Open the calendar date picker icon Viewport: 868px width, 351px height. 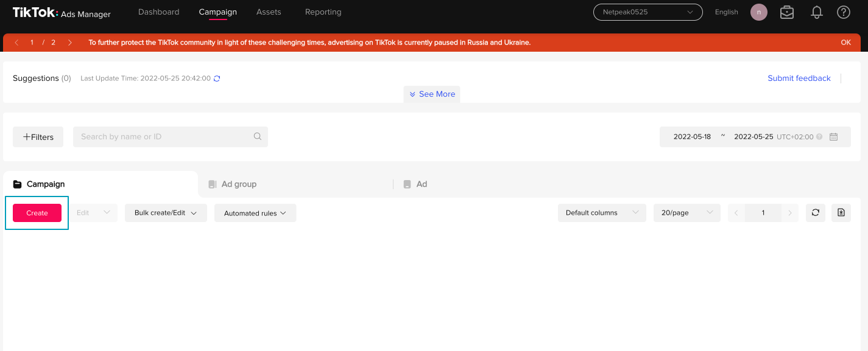834,137
